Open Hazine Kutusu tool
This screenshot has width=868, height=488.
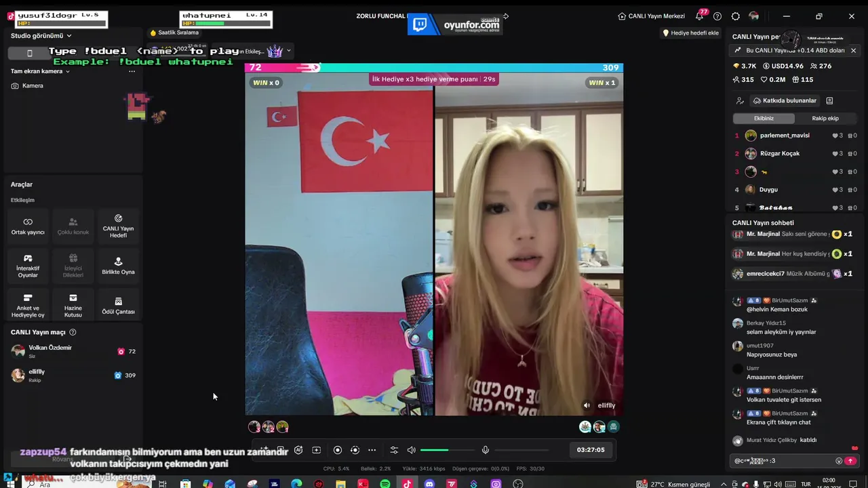click(x=73, y=306)
